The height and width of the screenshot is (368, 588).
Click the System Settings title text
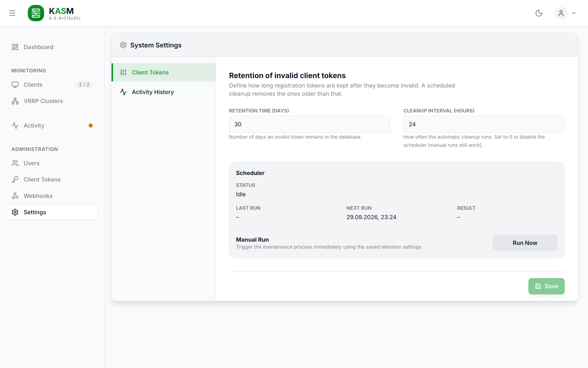coord(156,45)
